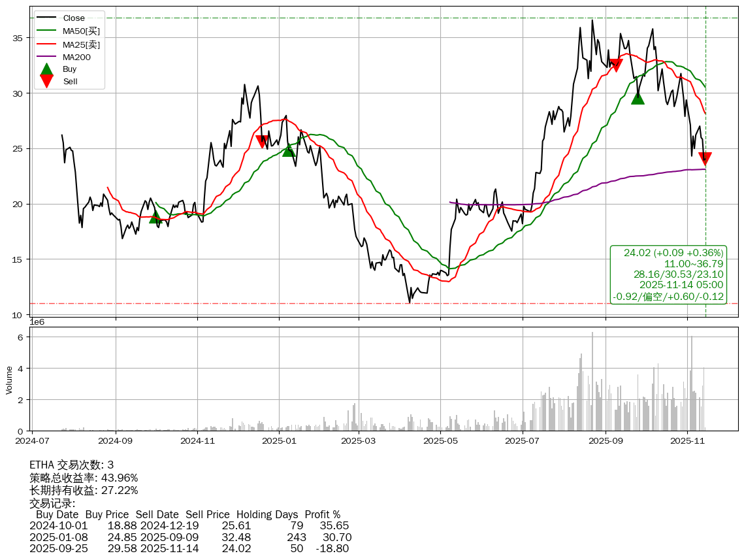Click the 长期持有收益 27.22% text

click(x=84, y=490)
